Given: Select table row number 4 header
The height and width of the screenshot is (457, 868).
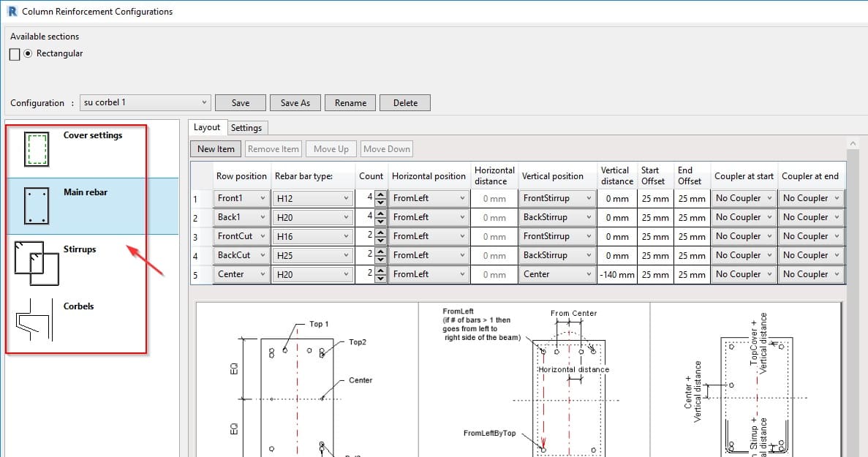Looking at the screenshot, I should point(202,256).
